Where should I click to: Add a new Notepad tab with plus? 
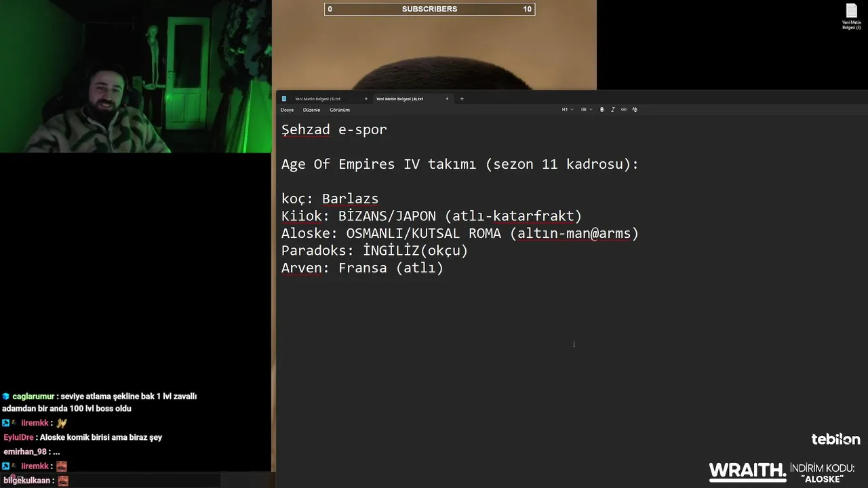[462, 99]
